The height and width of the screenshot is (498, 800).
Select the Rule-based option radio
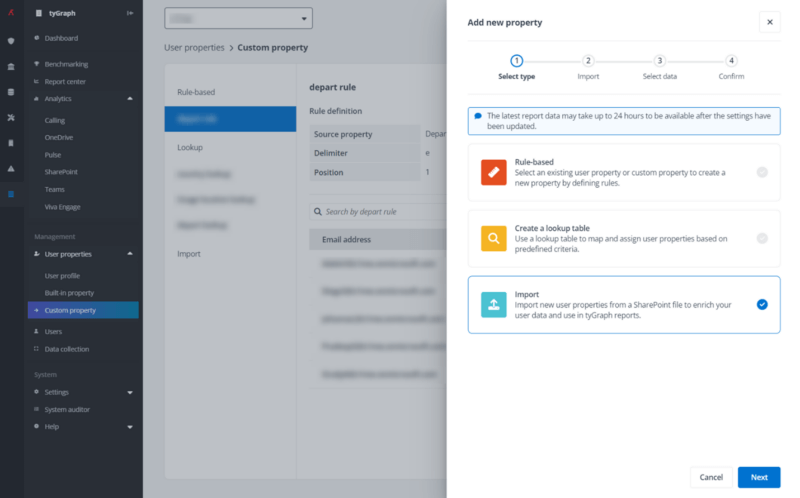(x=762, y=172)
